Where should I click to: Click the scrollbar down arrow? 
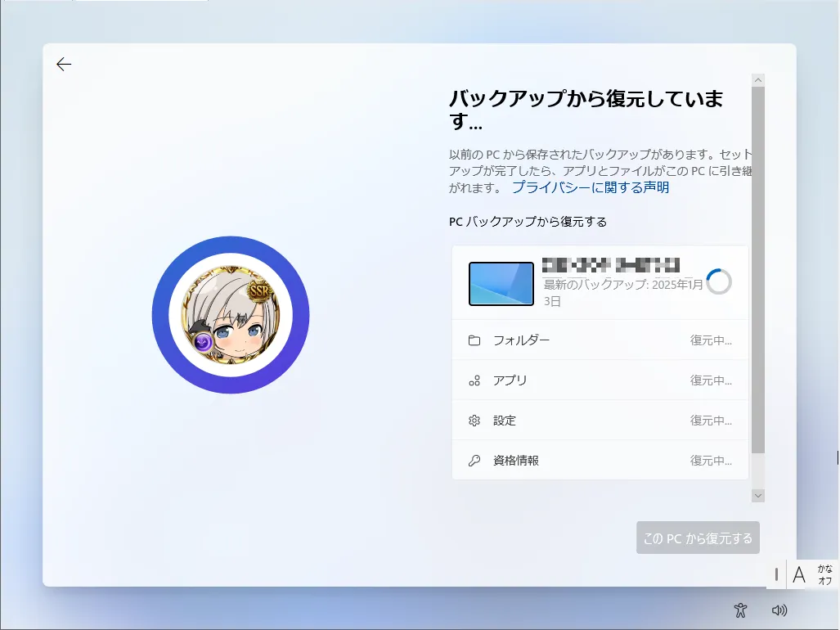click(758, 496)
